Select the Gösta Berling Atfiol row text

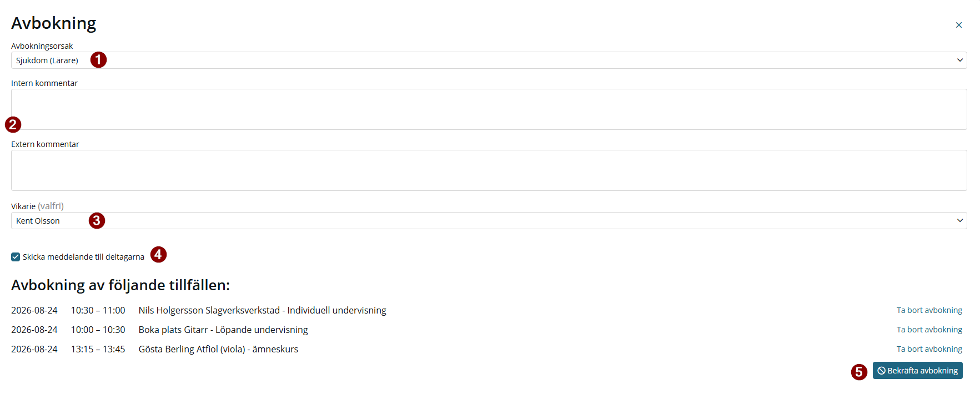coord(218,349)
